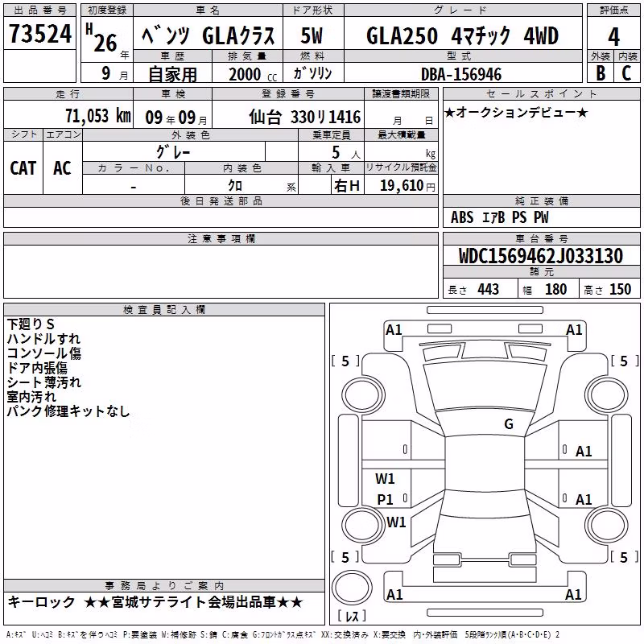Click interior grade letter C
Screen dimensions: 644x644
tap(626, 73)
